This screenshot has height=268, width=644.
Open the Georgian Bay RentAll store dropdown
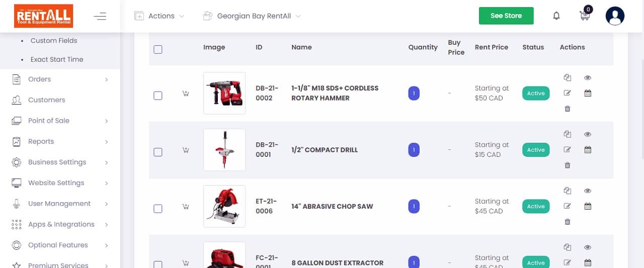(x=252, y=16)
